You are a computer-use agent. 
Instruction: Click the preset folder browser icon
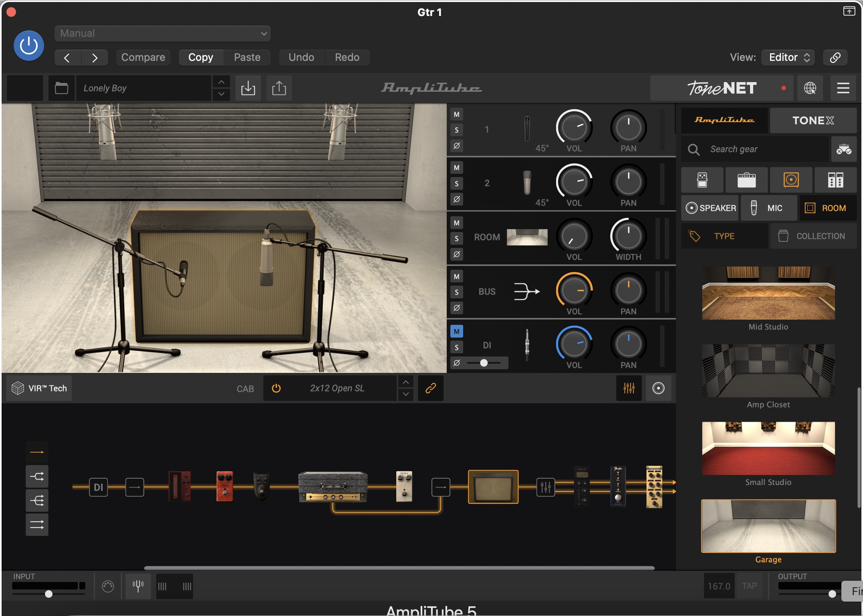pos(61,88)
